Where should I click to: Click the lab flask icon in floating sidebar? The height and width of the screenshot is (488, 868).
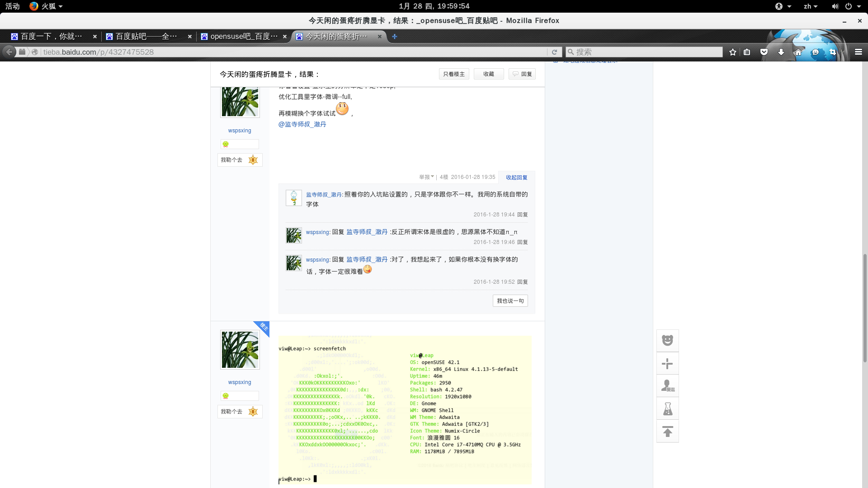668,408
